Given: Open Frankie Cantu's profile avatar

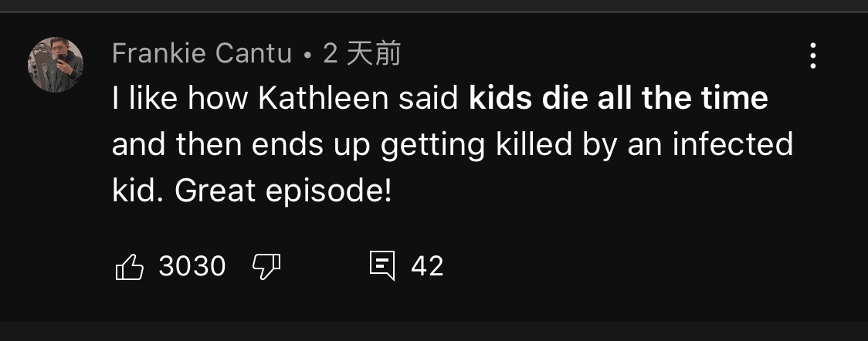Looking at the screenshot, I should [x=56, y=65].
